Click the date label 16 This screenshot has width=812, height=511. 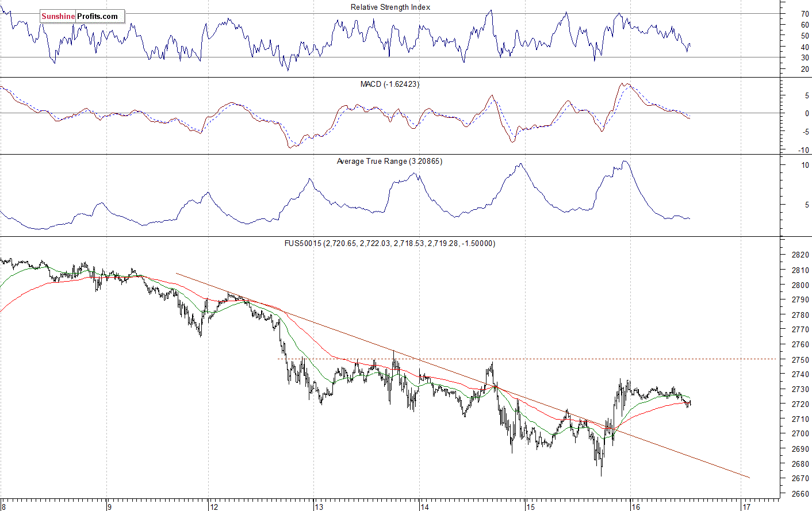point(635,507)
